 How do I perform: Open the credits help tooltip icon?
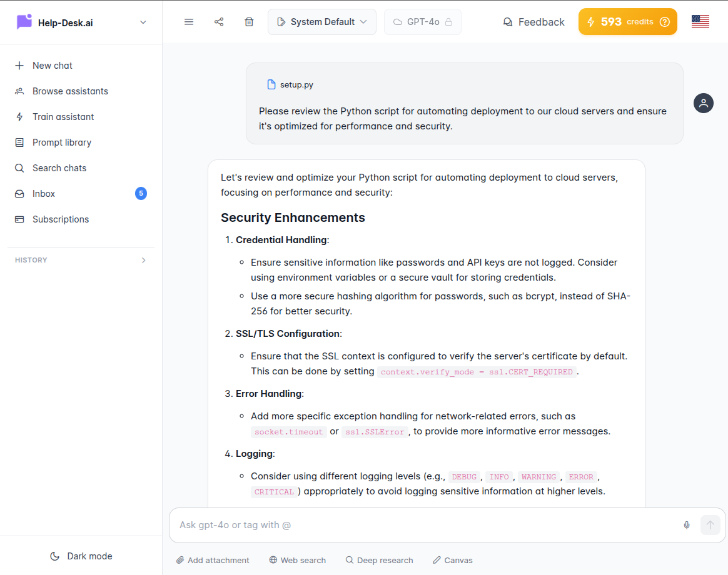[664, 21]
